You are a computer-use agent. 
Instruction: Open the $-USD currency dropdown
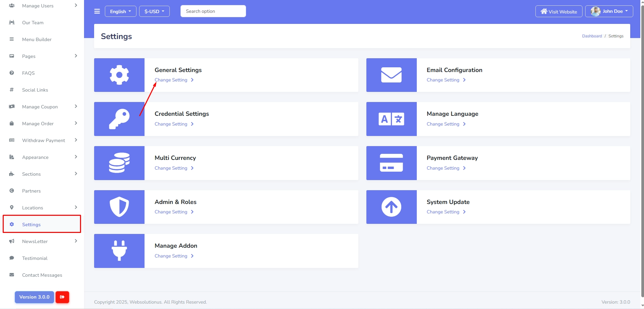click(x=154, y=11)
